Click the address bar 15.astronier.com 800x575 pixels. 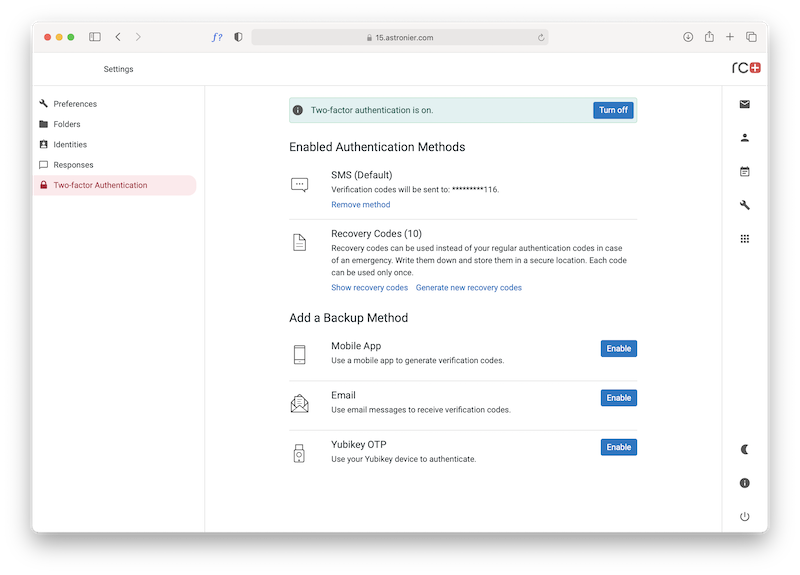click(399, 37)
